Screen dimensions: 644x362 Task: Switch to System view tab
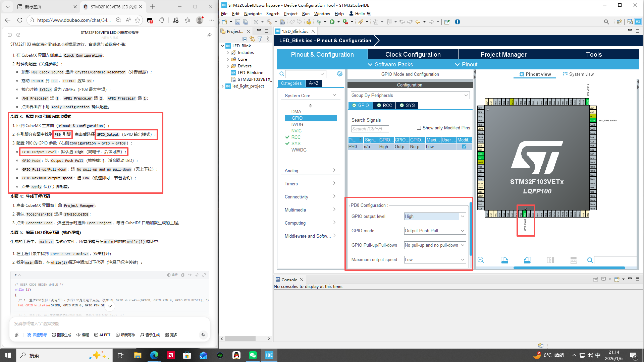[x=578, y=74]
